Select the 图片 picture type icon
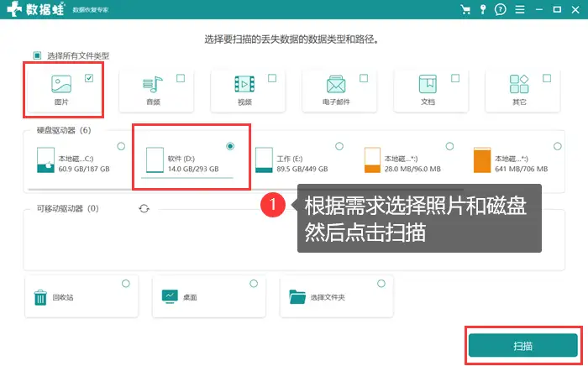Image resolution: width=588 pixels, height=366 pixels. click(61, 84)
